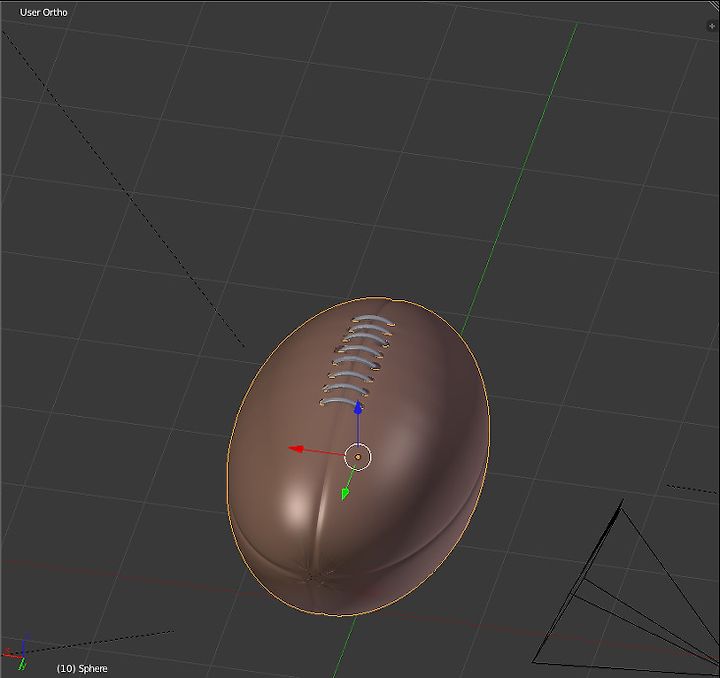Click the mini axis gizmo in corner
This screenshot has height=678, width=720.
pos(16,651)
